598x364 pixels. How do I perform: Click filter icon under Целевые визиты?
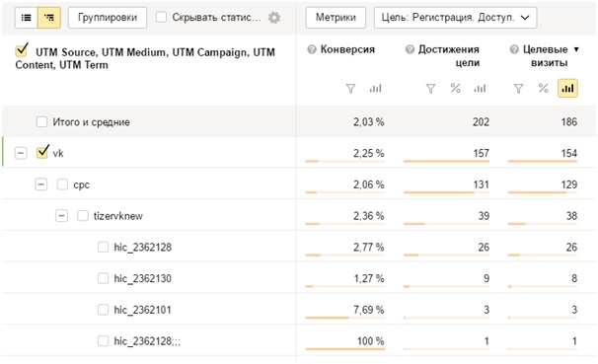[x=518, y=89]
